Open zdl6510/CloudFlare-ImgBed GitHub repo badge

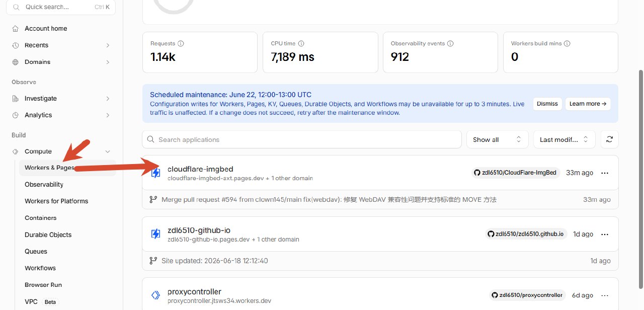click(x=515, y=173)
